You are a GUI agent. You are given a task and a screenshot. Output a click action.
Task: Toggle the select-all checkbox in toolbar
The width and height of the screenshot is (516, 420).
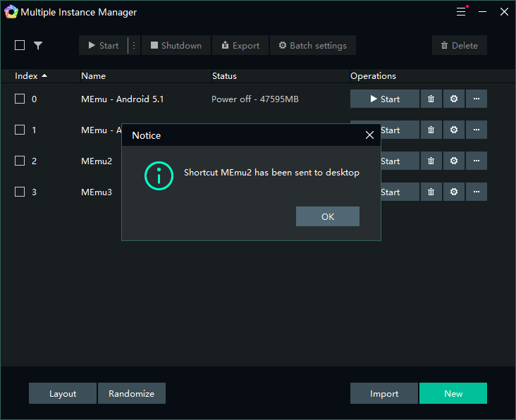coord(20,45)
